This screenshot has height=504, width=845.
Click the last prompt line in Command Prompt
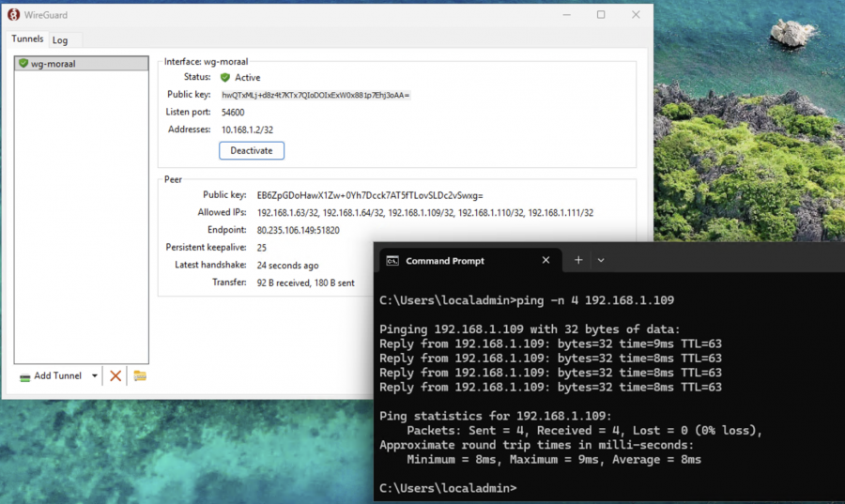[x=448, y=488]
